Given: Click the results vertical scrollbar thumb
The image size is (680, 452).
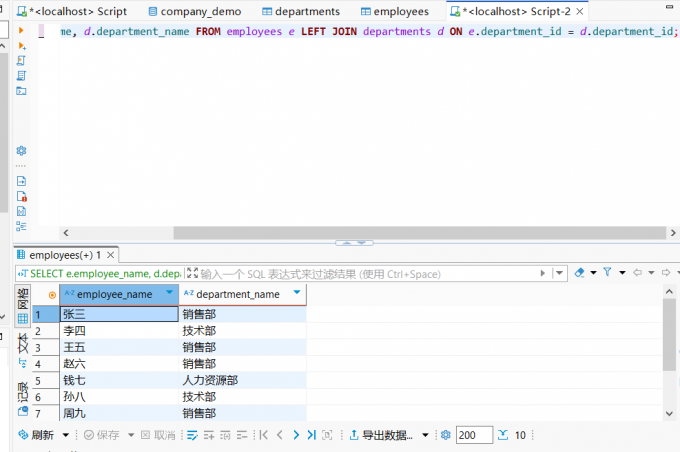Looking at the screenshot, I should [x=669, y=334].
